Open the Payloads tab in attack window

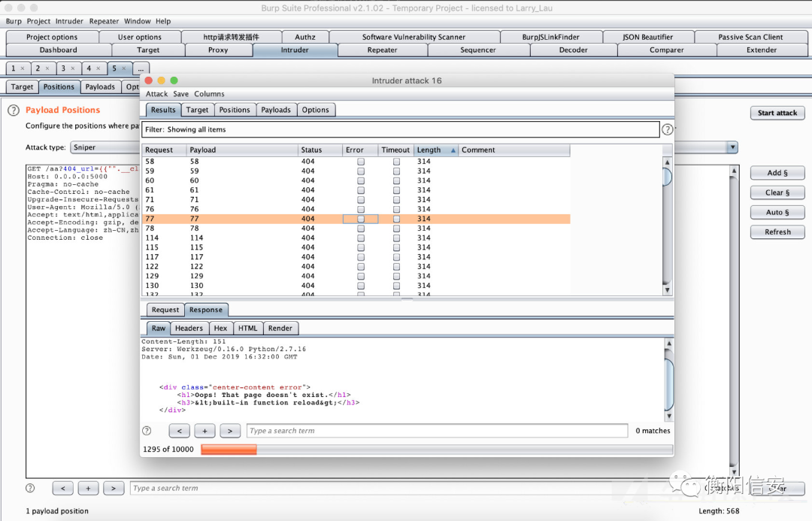point(275,110)
